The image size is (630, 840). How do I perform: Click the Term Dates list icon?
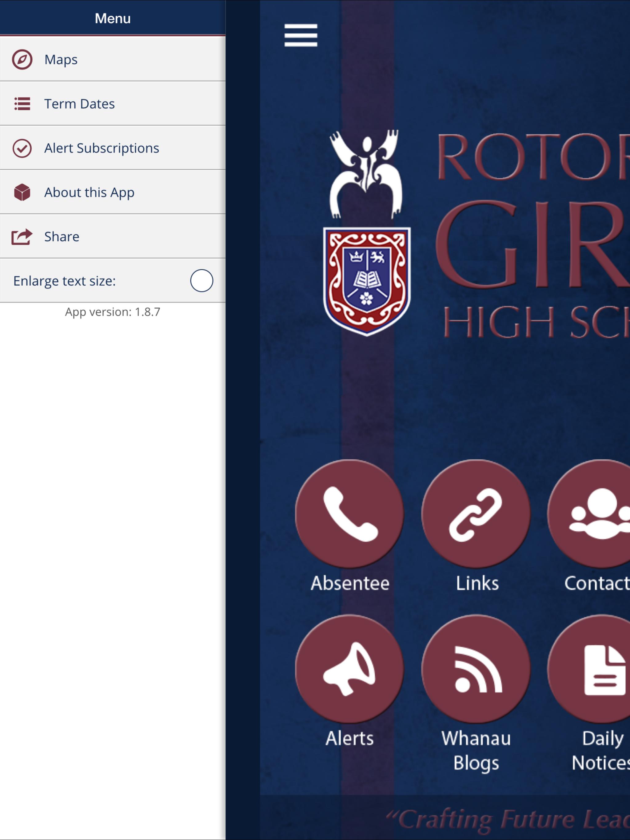[22, 104]
